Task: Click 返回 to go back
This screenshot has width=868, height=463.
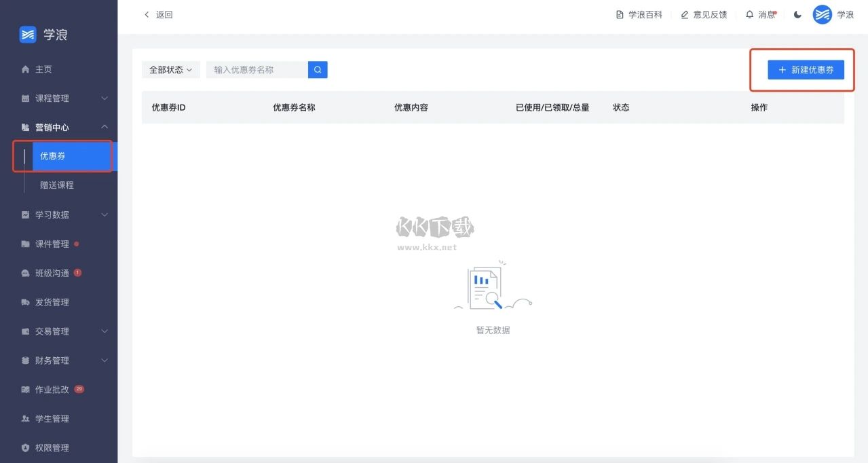Action: (157, 14)
